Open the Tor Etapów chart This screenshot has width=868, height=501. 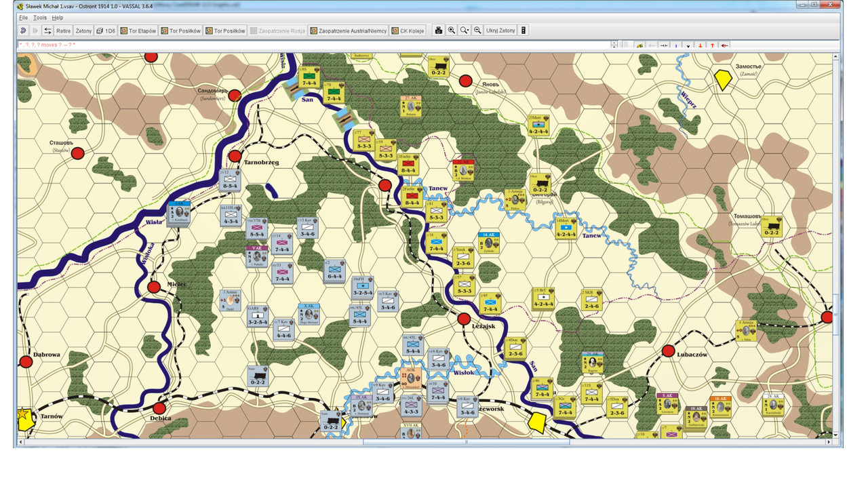coord(138,31)
